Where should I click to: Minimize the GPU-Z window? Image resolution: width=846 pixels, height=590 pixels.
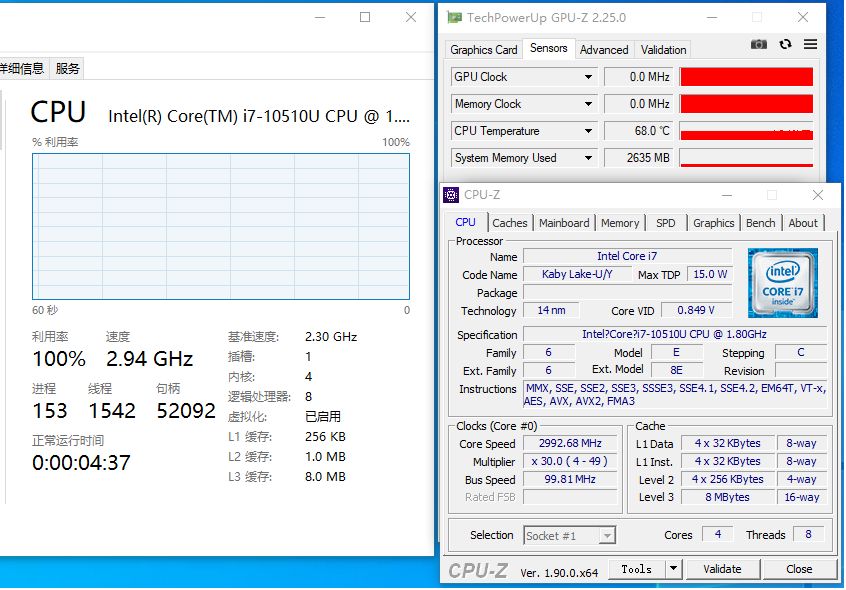(x=712, y=17)
